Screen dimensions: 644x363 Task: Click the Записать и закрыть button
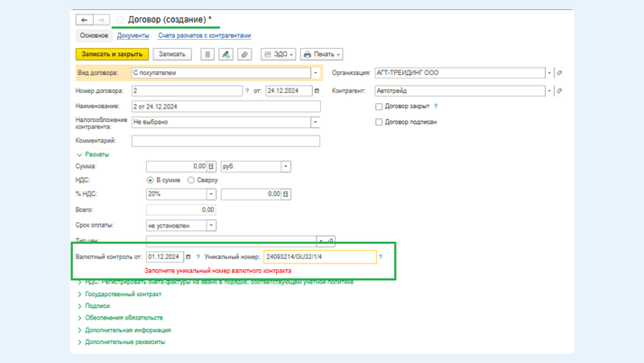pyautogui.click(x=112, y=54)
